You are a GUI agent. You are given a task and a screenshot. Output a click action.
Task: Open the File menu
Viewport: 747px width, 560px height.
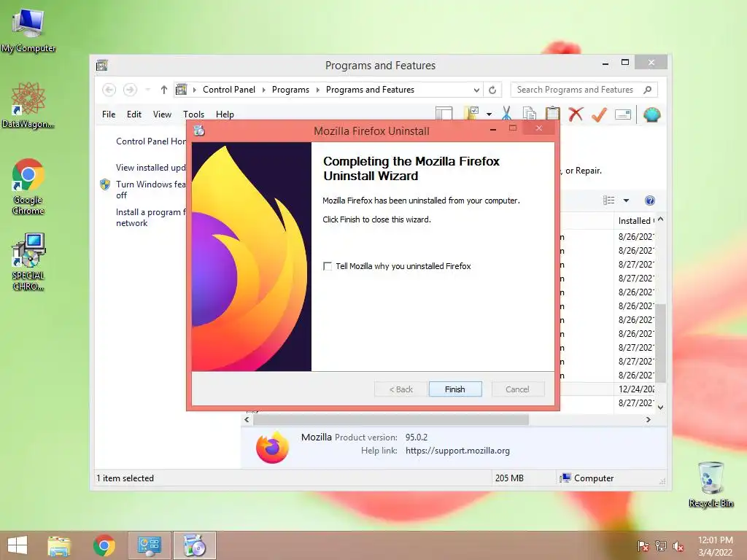[x=109, y=114]
